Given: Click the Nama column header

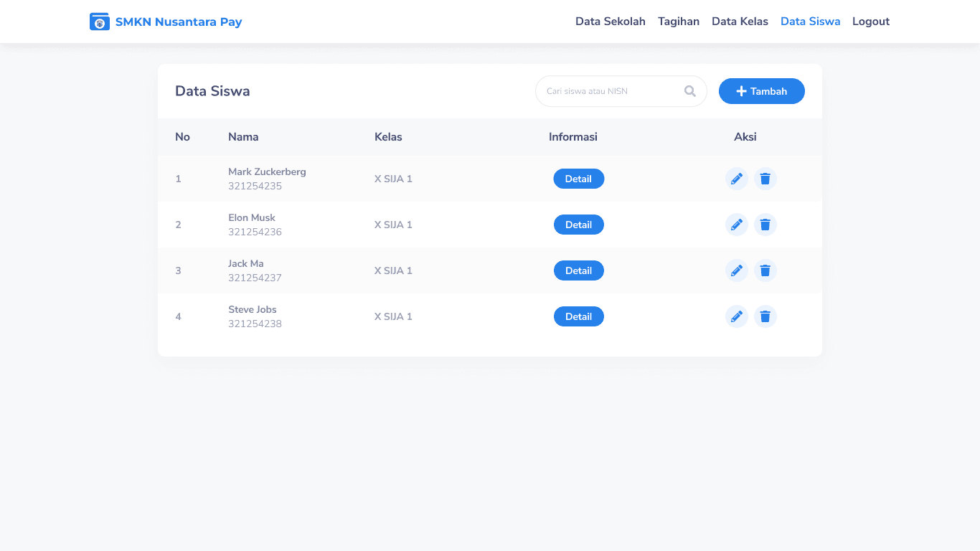Looking at the screenshot, I should 243,137.
